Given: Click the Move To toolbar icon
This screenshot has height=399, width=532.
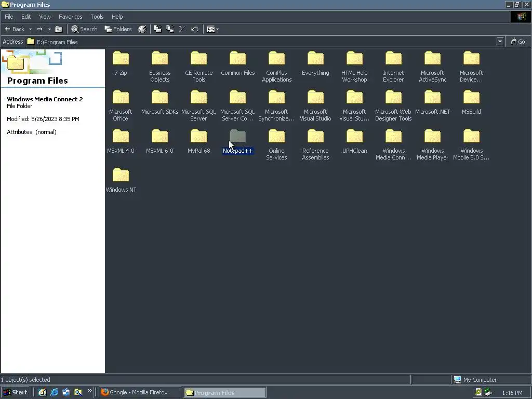Looking at the screenshot, I should (157, 29).
